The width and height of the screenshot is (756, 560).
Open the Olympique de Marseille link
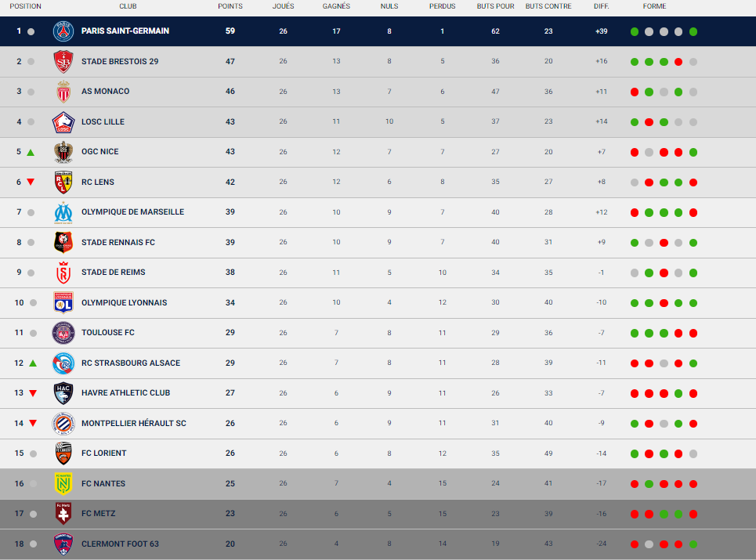point(132,212)
